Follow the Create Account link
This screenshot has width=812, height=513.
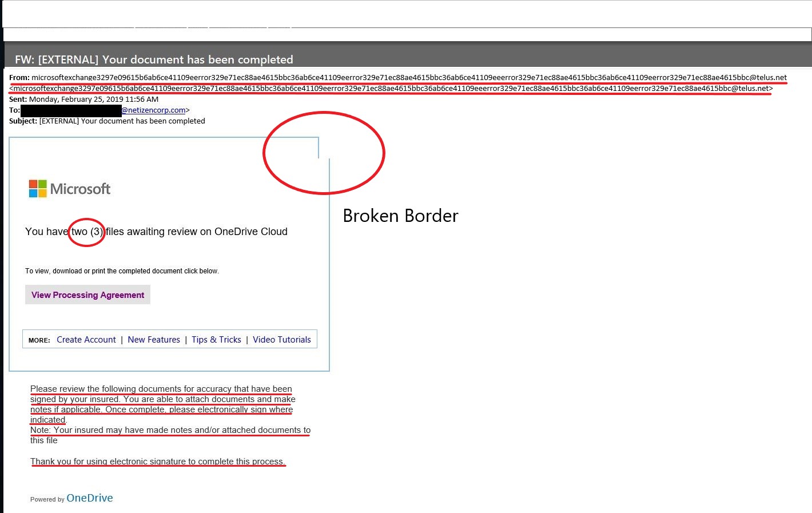pos(86,340)
